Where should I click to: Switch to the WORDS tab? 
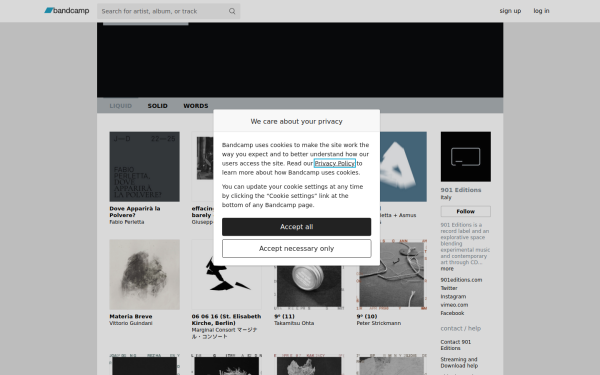(x=196, y=106)
